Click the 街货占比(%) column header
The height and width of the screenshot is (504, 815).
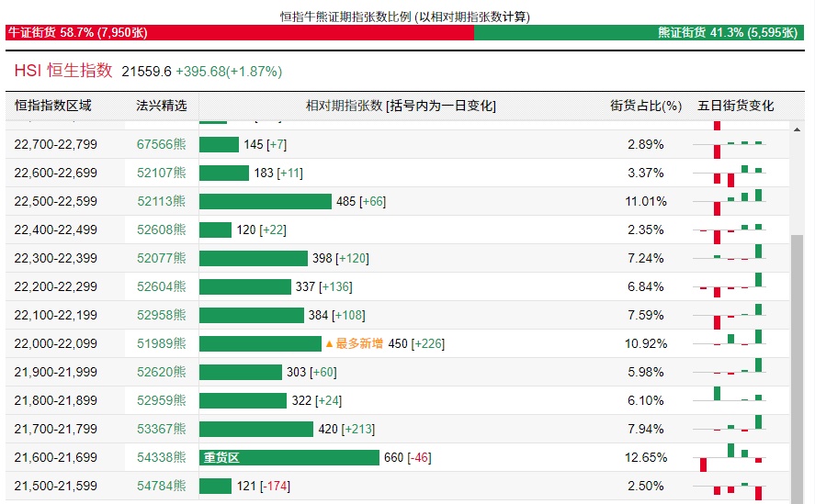[646, 106]
